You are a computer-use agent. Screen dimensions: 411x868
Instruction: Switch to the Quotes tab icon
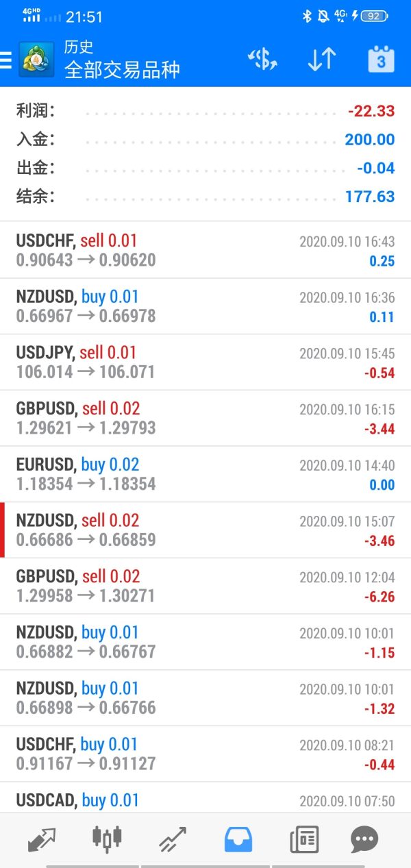(x=42, y=839)
